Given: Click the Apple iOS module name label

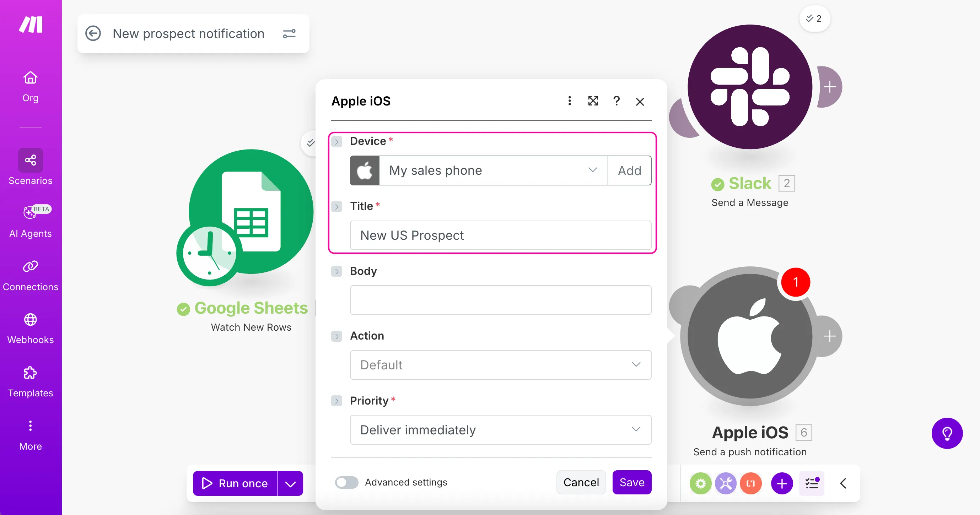Looking at the screenshot, I should (x=750, y=433).
